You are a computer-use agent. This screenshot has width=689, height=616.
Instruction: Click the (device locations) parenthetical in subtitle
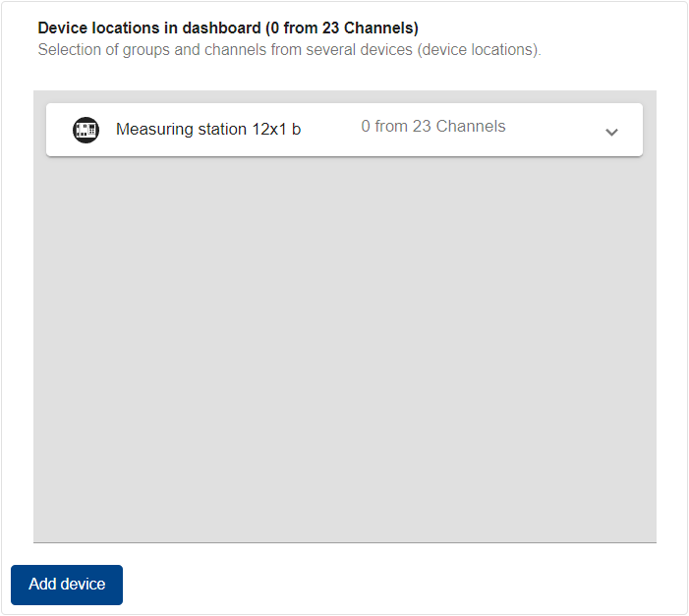(479, 49)
